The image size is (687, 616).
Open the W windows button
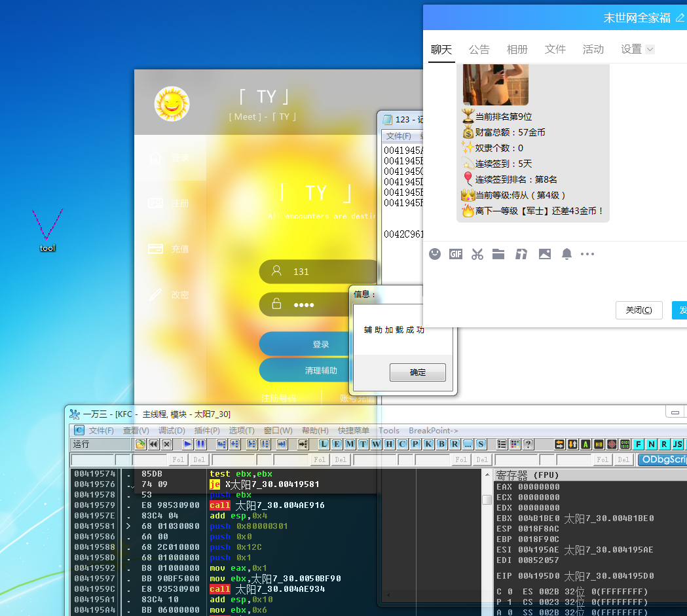pos(377,444)
